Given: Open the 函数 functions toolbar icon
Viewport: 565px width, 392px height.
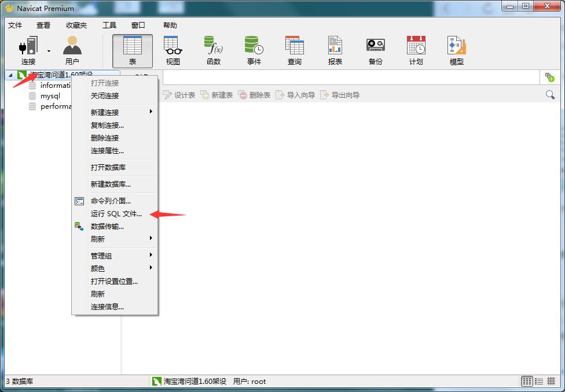Looking at the screenshot, I should coord(213,50).
